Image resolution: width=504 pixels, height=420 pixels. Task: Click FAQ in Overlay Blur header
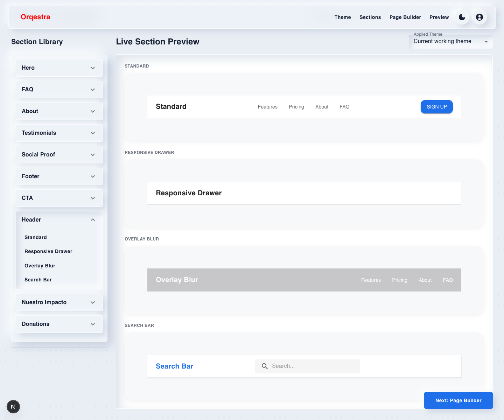tap(448, 280)
